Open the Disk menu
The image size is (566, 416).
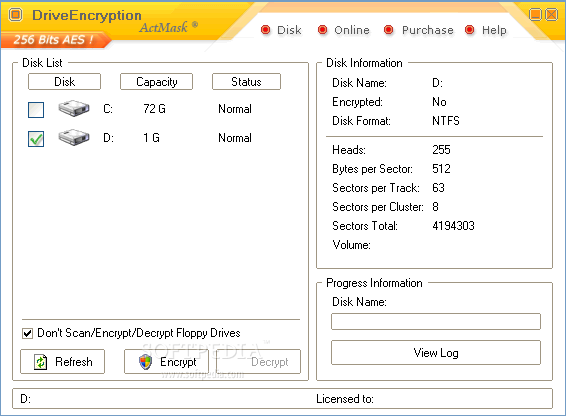(289, 30)
